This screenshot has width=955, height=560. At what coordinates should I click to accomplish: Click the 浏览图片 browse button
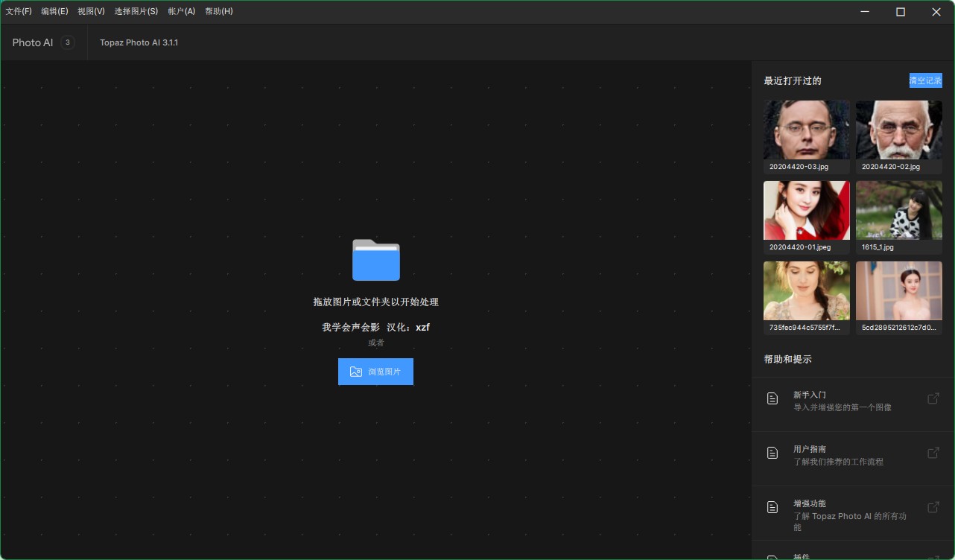point(375,372)
